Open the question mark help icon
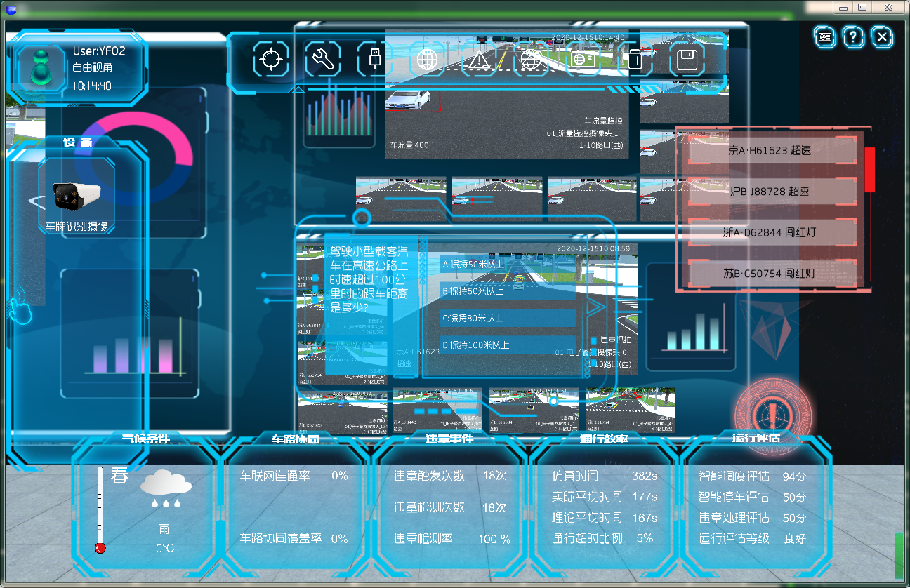910x588 pixels. (x=853, y=36)
